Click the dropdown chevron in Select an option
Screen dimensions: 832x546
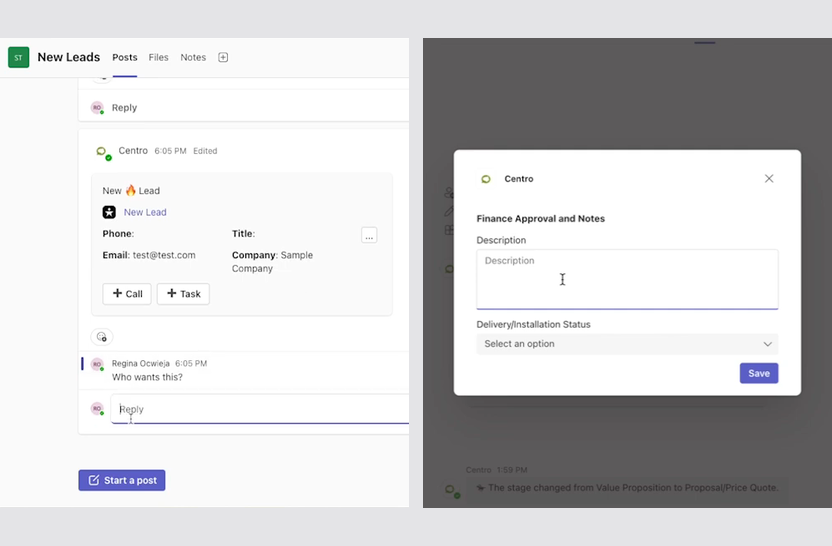click(767, 344)
